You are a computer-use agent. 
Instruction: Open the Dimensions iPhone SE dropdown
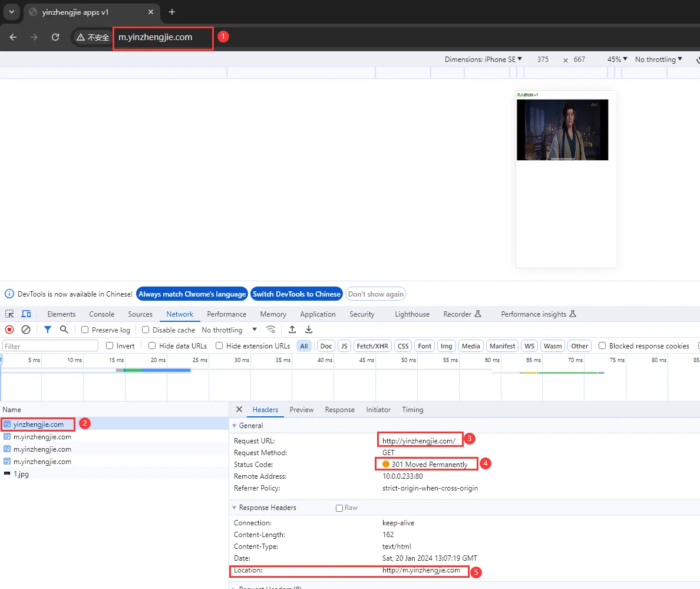[x=483, y=60]
